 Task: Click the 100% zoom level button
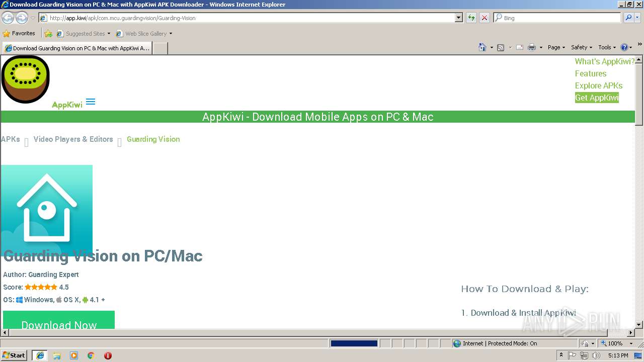[x=612, y=343]
